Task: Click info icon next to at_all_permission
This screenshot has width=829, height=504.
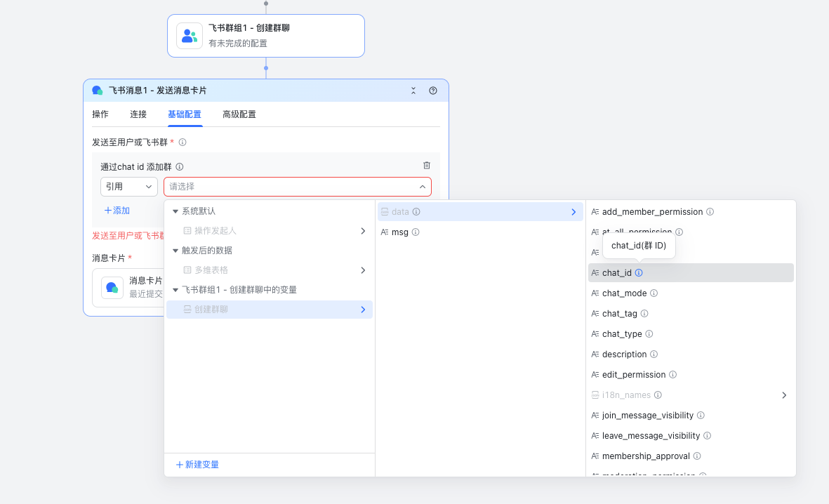Action: (679, 232)
